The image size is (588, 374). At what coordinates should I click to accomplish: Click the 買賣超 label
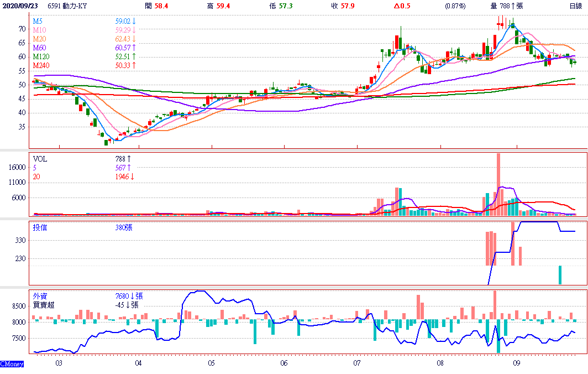tap(43, 305)
